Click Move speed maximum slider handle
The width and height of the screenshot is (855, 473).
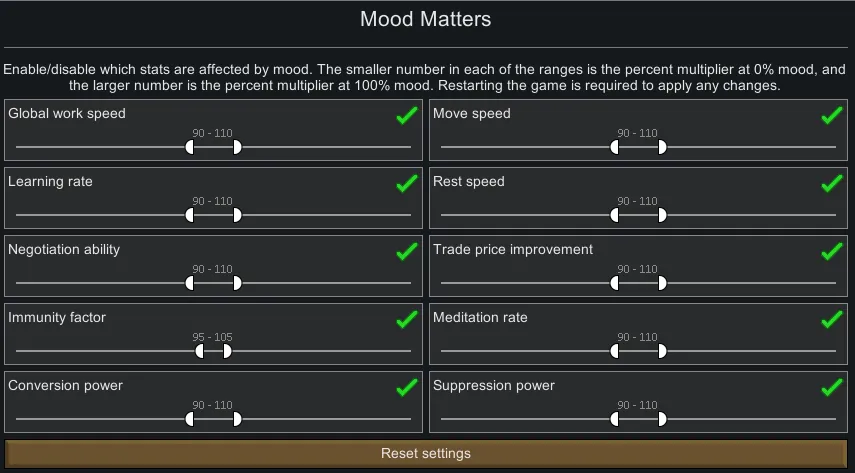[x=661, y=147]
